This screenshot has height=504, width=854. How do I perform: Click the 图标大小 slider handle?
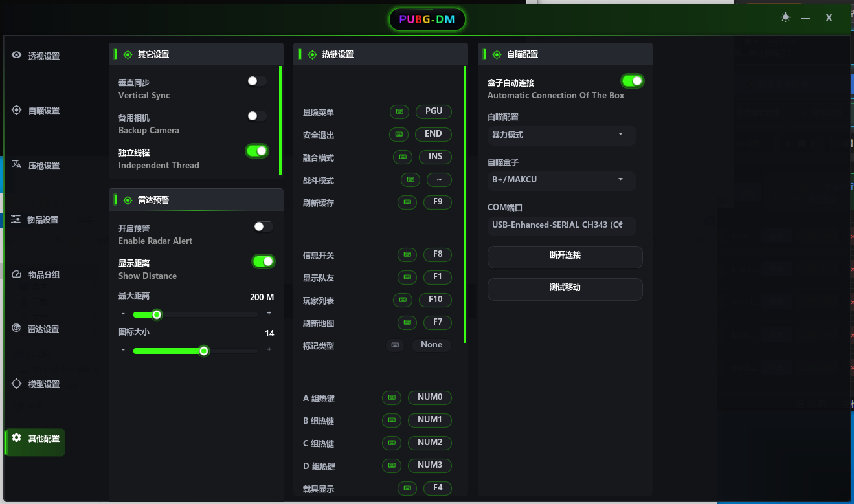point(204,351)
